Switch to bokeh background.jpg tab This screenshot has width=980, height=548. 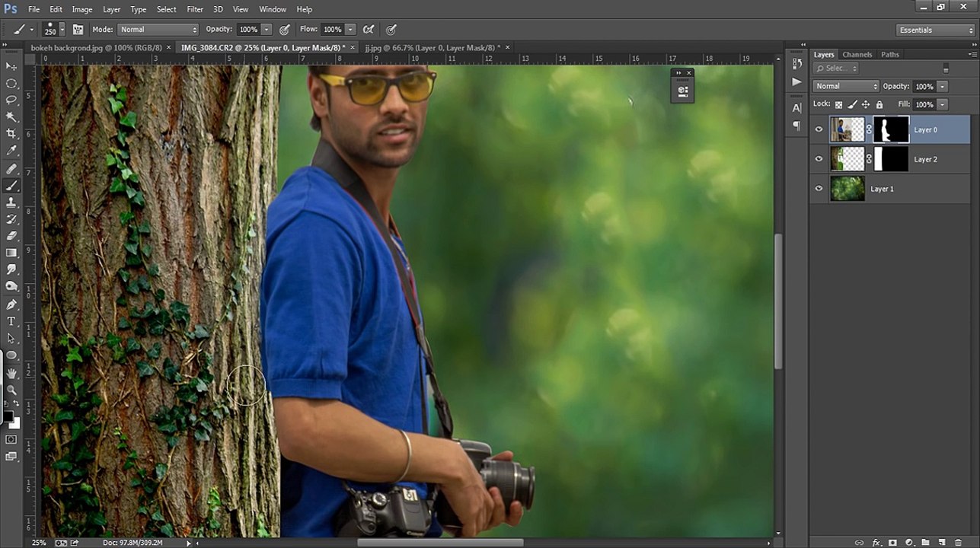click(97, 48)
